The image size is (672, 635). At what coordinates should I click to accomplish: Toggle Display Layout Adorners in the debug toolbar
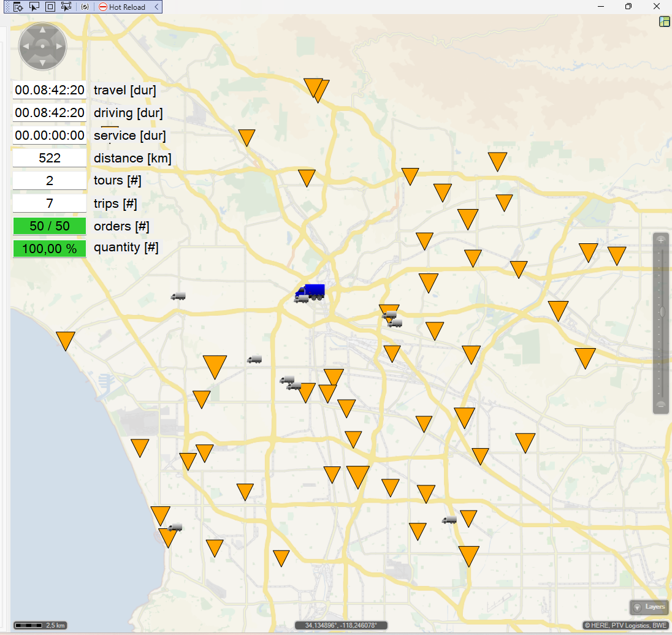pos(50,7)
